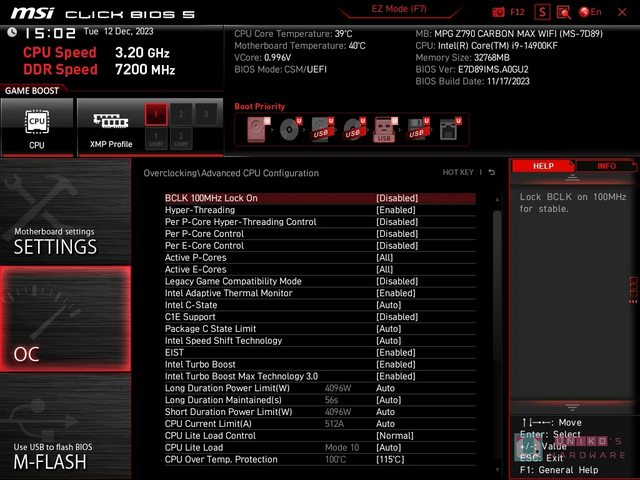Open the search icon in top bar
640x480 pixels.
click(x=565, y=12)
